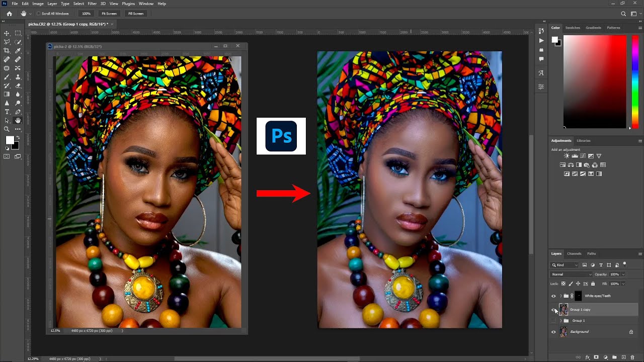Click the Fill Screen button
This screenshot has width=644, height=362.
[136, 14]
